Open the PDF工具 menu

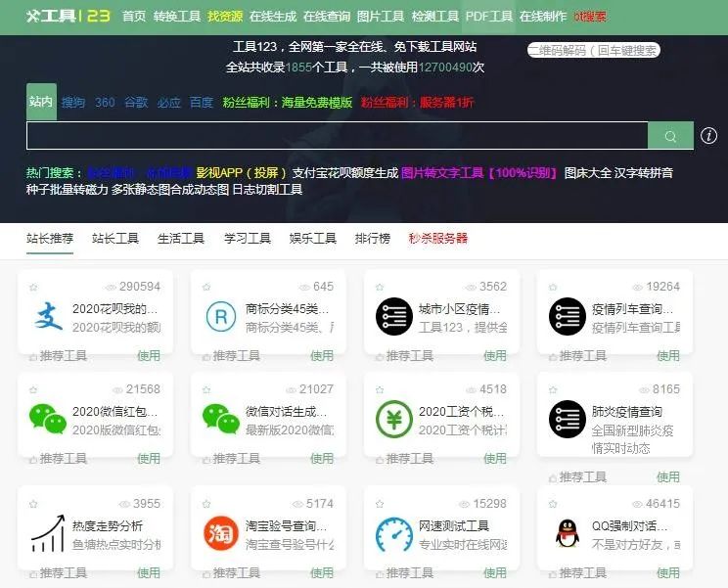point(489,17)
